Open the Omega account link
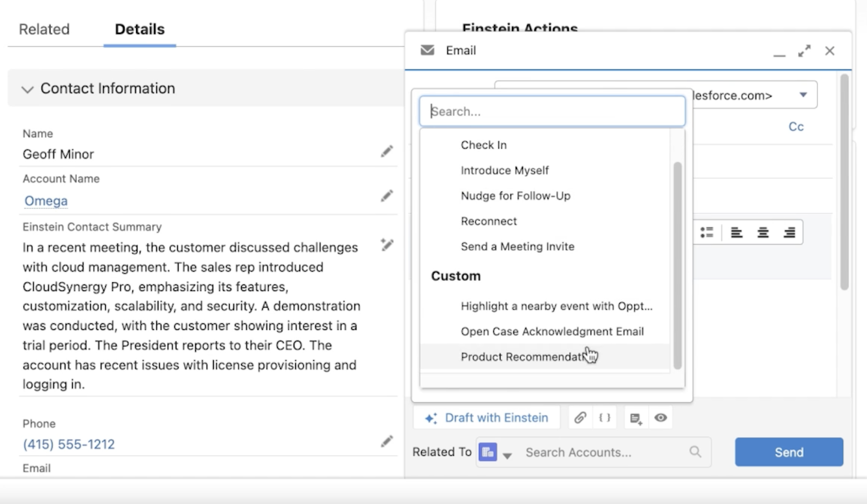The image size is (867, 504). 46,201
